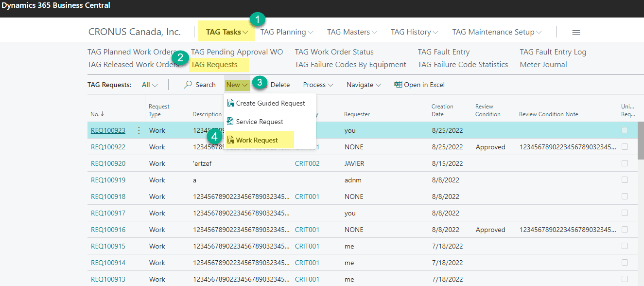Open TAG Work Order Status

pyautogui.click(x=334, y=52)
